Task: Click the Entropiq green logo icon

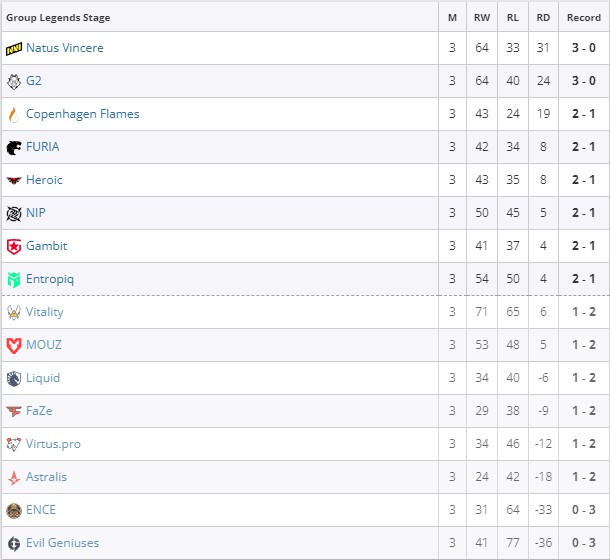Action: (13, 279)
